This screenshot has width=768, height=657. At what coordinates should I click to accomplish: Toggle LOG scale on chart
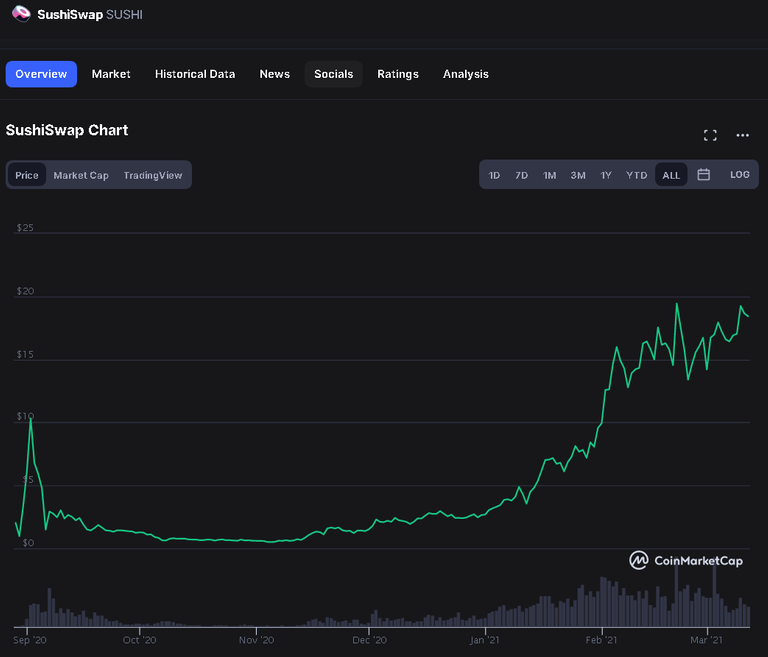tap(740, 174)
